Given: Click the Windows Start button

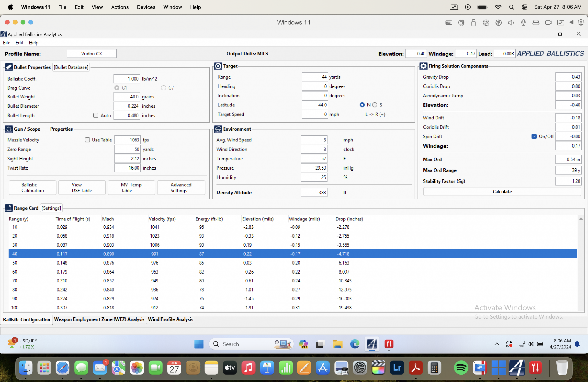Looking at the screenshot, I should (199, 344).
